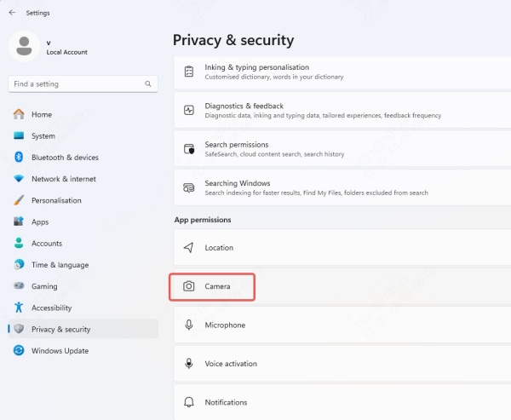Select Accessibility in the sidebar

pos(83,308)
